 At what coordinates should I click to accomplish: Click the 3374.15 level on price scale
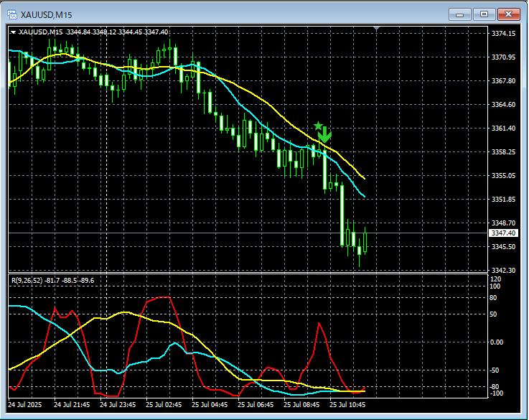coord(502,34)
